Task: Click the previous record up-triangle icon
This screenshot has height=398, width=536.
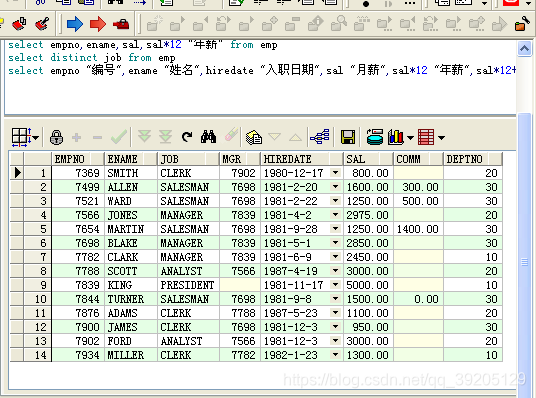Action: point(295,137)
